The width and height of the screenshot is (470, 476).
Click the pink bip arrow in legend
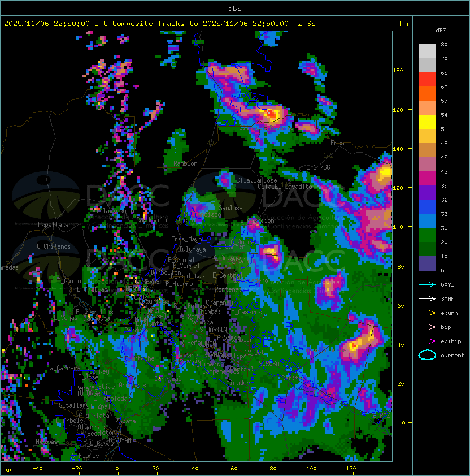(x=427, y=327)
